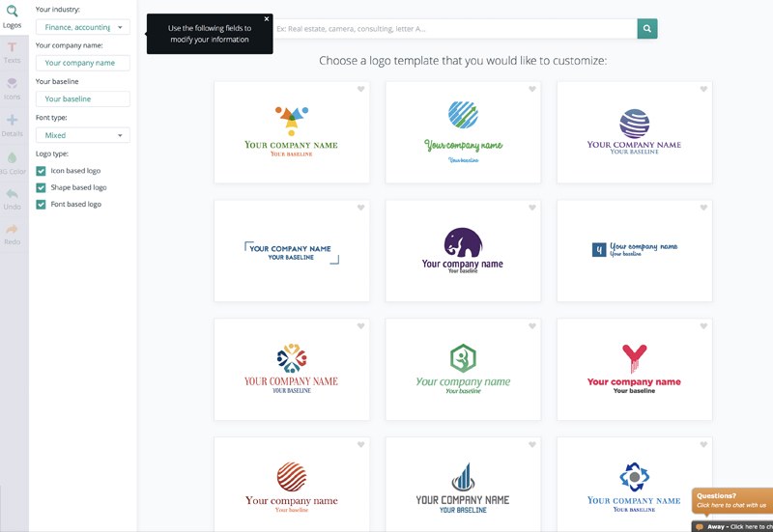
Task: Disable Font based logo checkbox
Action: click(x=41, y=205)
